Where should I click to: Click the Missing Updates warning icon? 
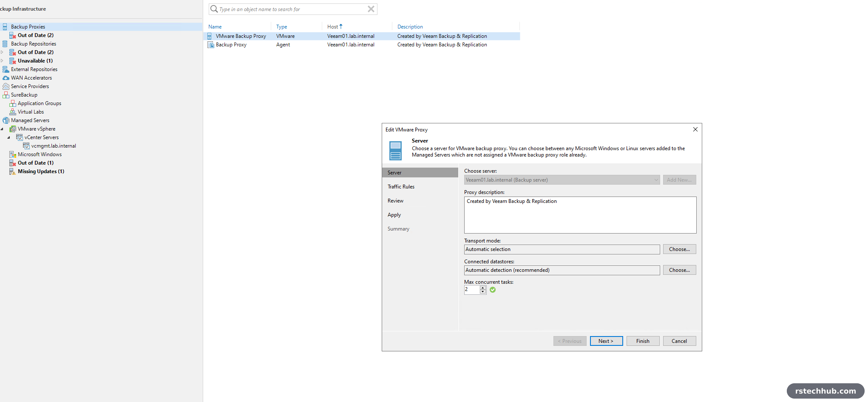[x=13, y=171]
